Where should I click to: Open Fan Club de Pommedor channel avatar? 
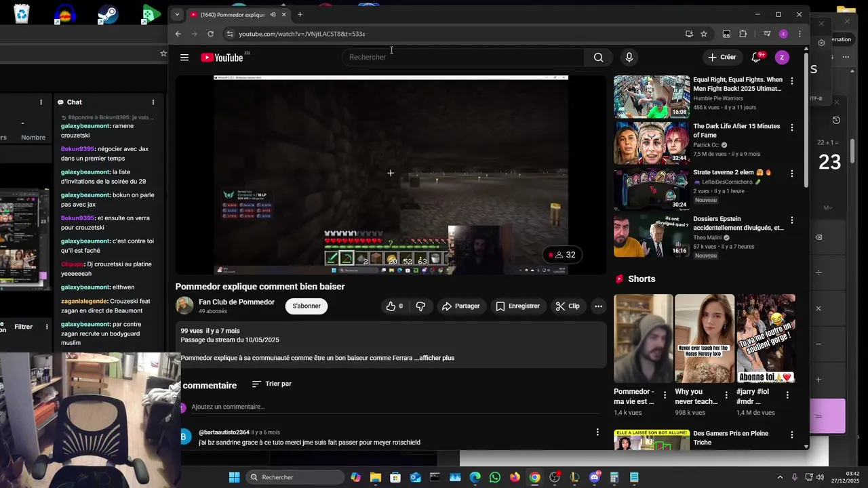[184, 306]
